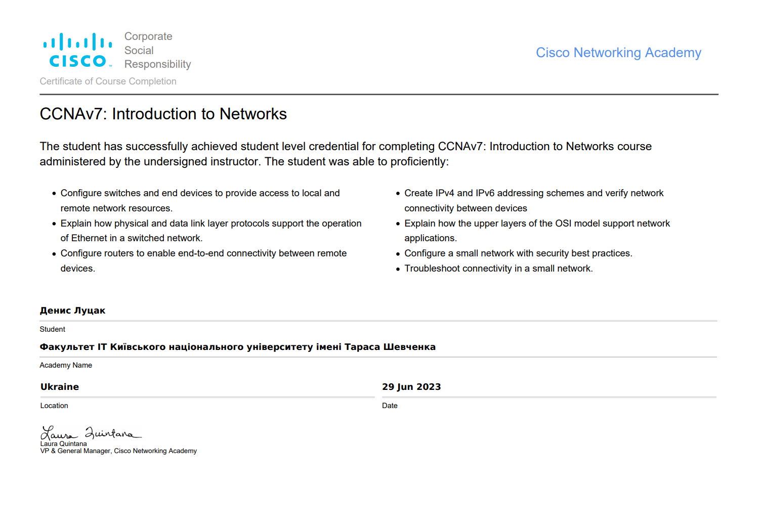Screen dimensions: 758x532
Task: Click the CCNAv7: Introduction to Networks title
Action: (x=163, y=114)
